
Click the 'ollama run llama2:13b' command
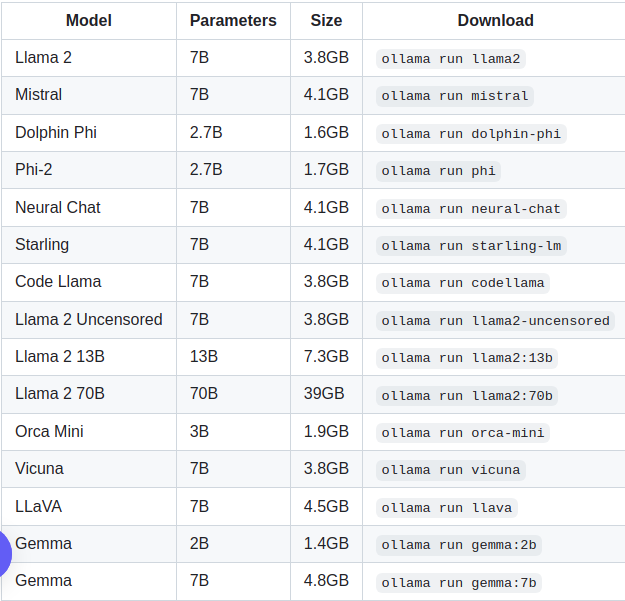pyautogui.click(x=466, y=358)
